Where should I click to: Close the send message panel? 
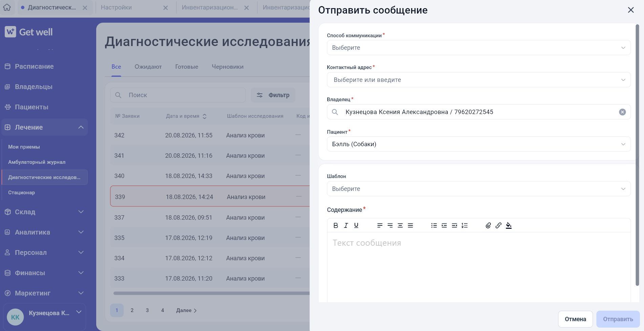point(630,10)
